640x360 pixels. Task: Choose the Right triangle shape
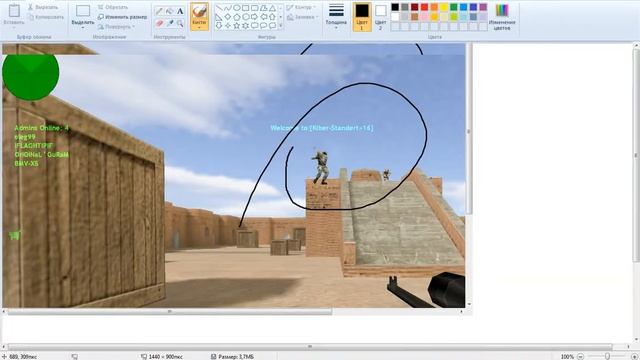click(219, 17)
